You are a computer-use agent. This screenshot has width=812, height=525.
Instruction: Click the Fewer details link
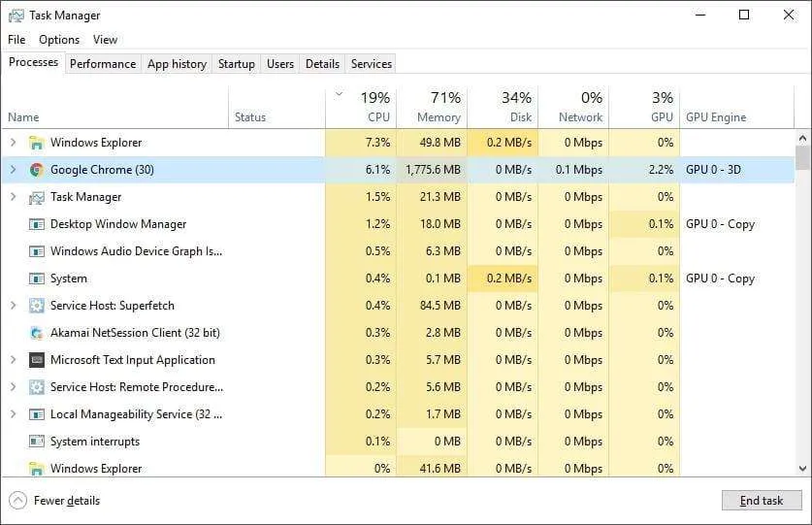(x=67, y=501)
